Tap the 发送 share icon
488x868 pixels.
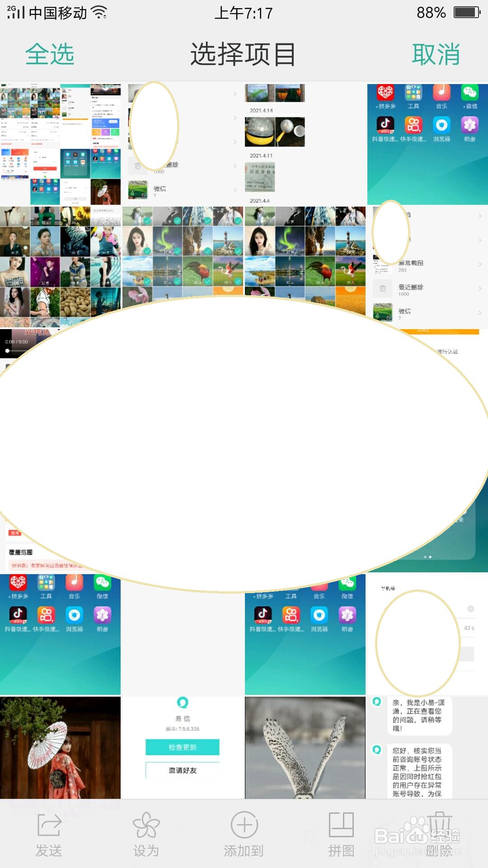[49, 825]
